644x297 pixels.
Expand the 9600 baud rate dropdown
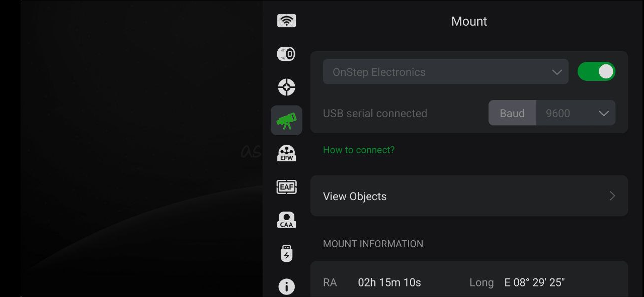576,113
